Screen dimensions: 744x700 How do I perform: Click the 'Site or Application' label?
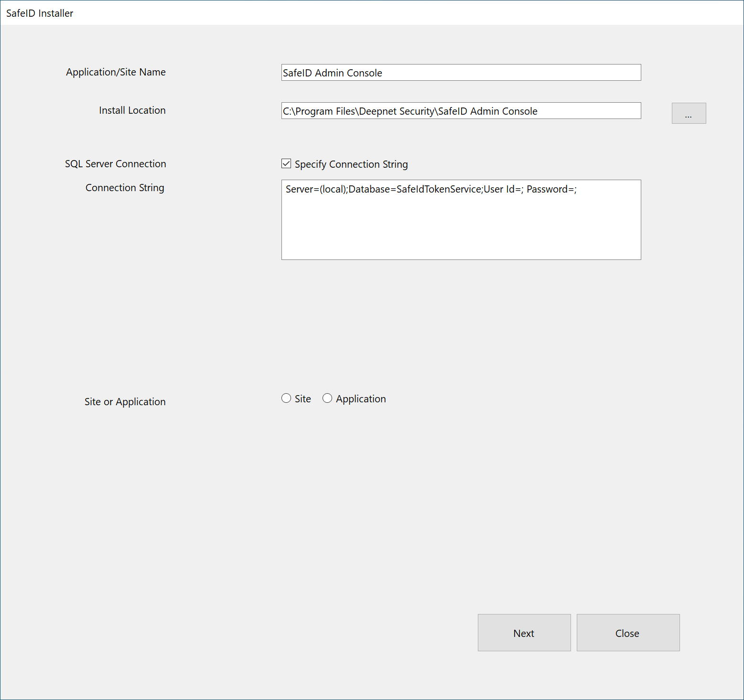(125, 402)
